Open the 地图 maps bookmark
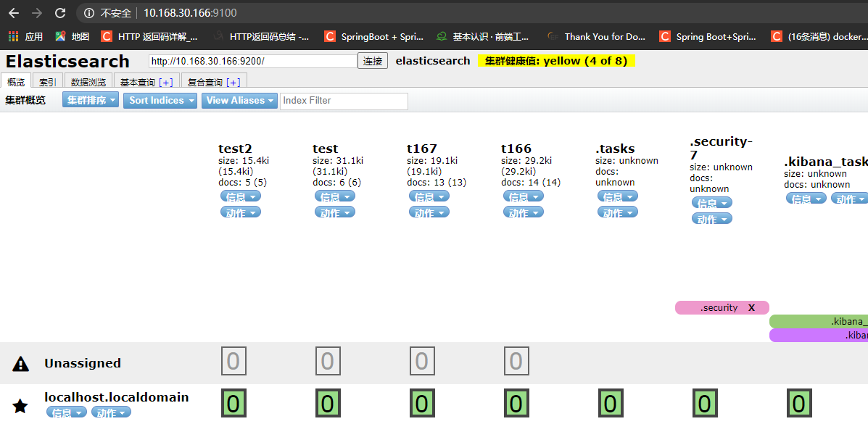 coord(73,36)
